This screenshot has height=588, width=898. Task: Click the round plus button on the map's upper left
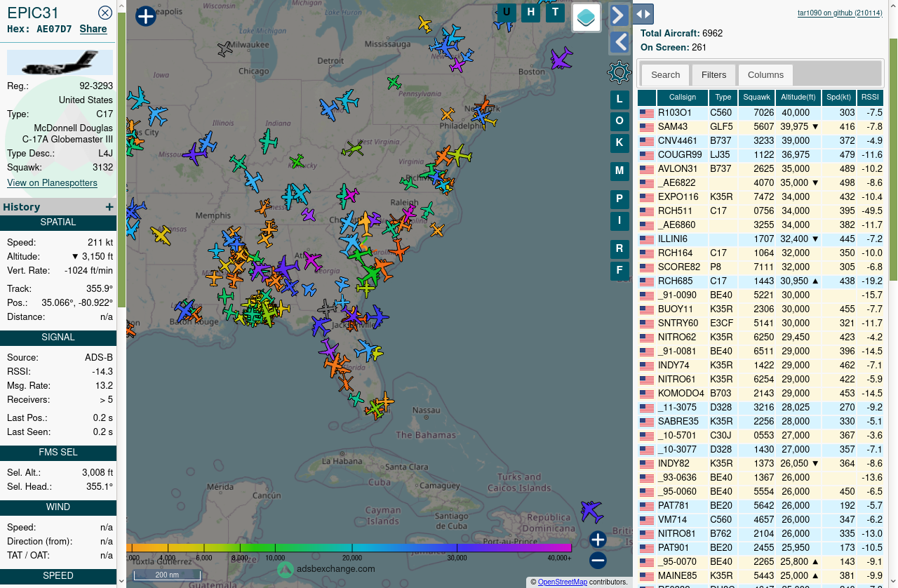pyautogui.click(x=145, y=16)
